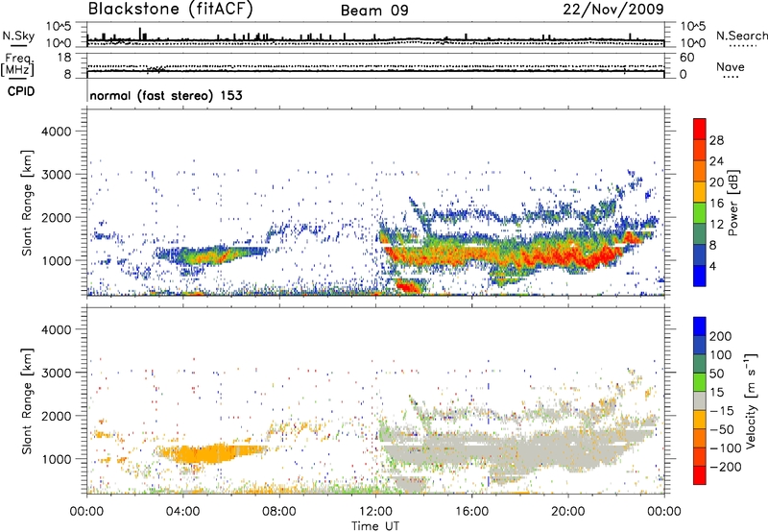Image resolution: width=768 pixels, height=532 pixels.
Task: Click the '12:00' time axis label
Action: point(375,512)
